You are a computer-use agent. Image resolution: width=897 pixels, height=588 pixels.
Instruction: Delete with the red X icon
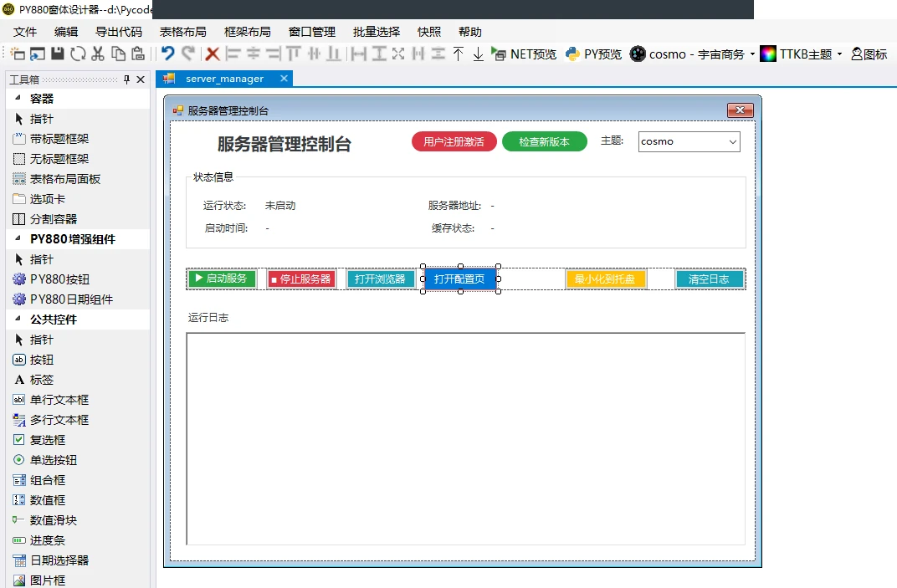[213, 54]
